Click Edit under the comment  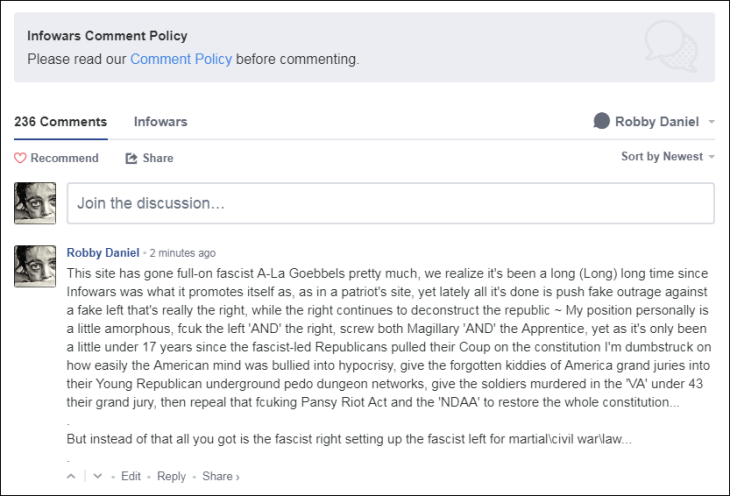click(131, 477)
